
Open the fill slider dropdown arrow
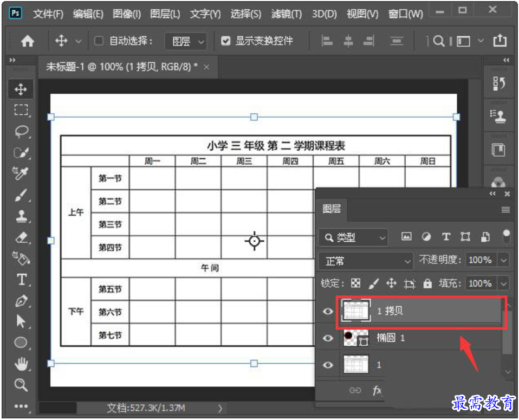[503, 283]
